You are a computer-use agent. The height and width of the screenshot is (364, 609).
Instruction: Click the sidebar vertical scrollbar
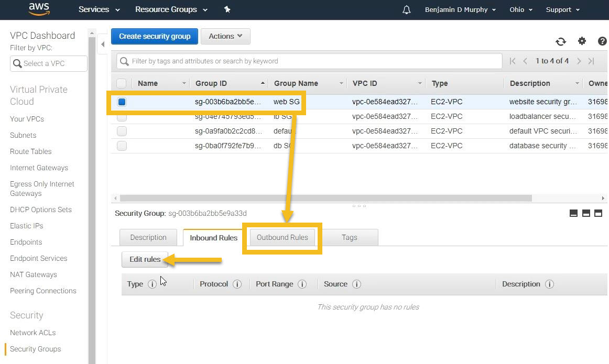pyautogui.click(x=92, y=200)
